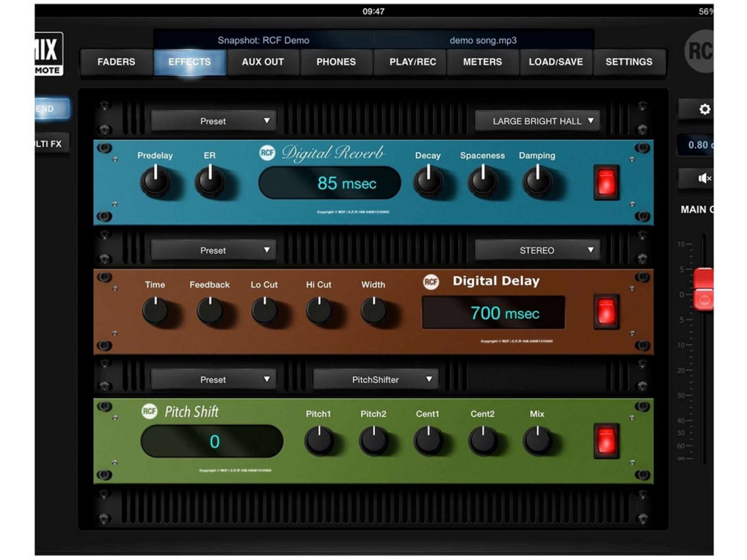This screenshot has width=747, height=560.
Task: Click the Hi Cut knob on Digital Delay
Action: pyautogui.click(x=319, y=311)
